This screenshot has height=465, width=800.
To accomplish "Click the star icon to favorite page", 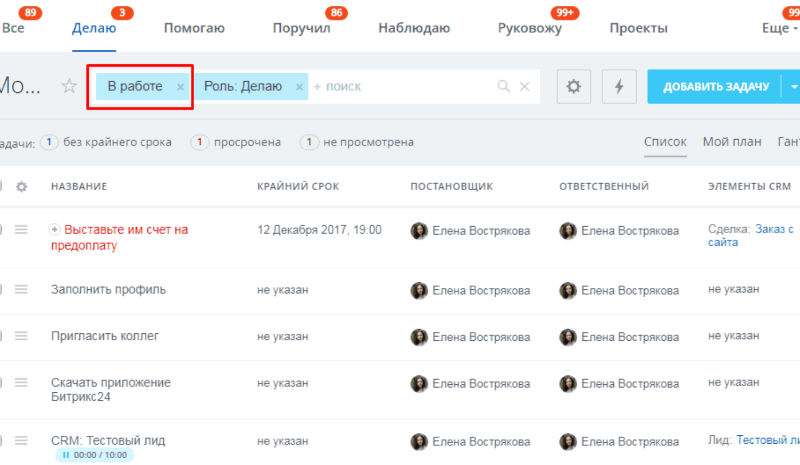I will click(69, 86).
